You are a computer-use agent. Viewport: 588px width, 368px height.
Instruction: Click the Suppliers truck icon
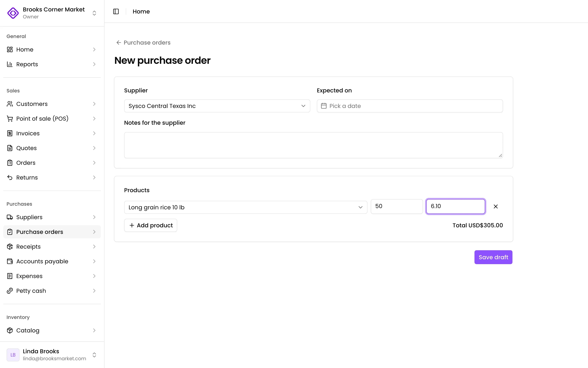(10, 217)
